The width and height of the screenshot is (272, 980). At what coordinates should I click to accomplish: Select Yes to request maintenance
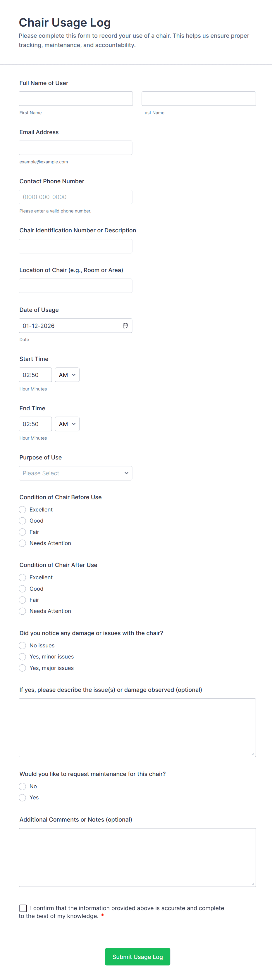23,797
